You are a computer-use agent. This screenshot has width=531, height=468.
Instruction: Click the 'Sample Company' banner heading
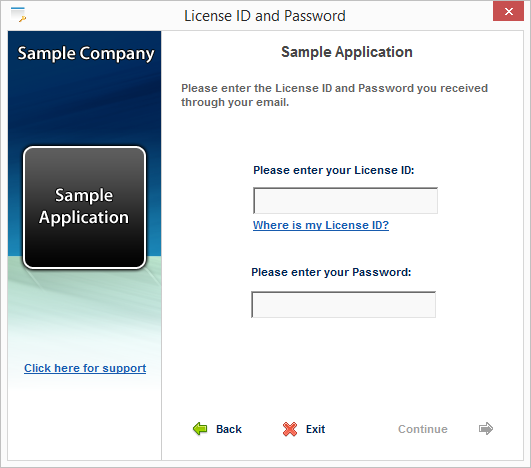pyautogui.click(x=86, y=54)
